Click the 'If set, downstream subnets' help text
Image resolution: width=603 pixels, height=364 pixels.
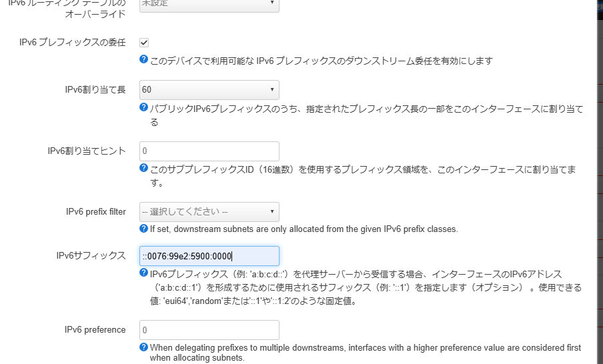304,229
